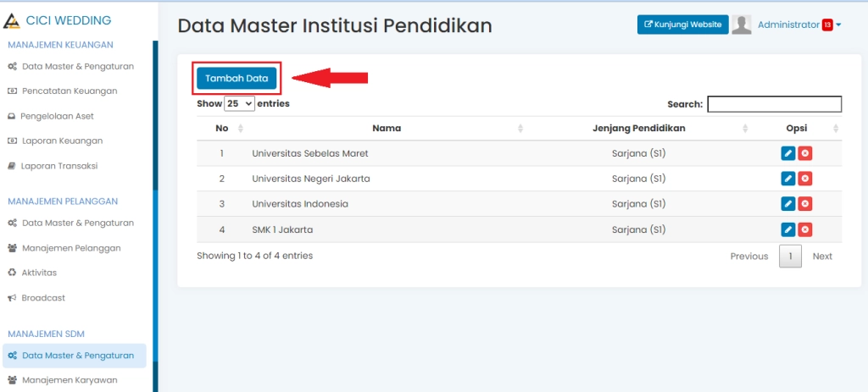Image resolution: width=868 pixels, height=392 pixels.
Task: Sort by Jenjang Pendidikan column
Action: pos(638,129)
